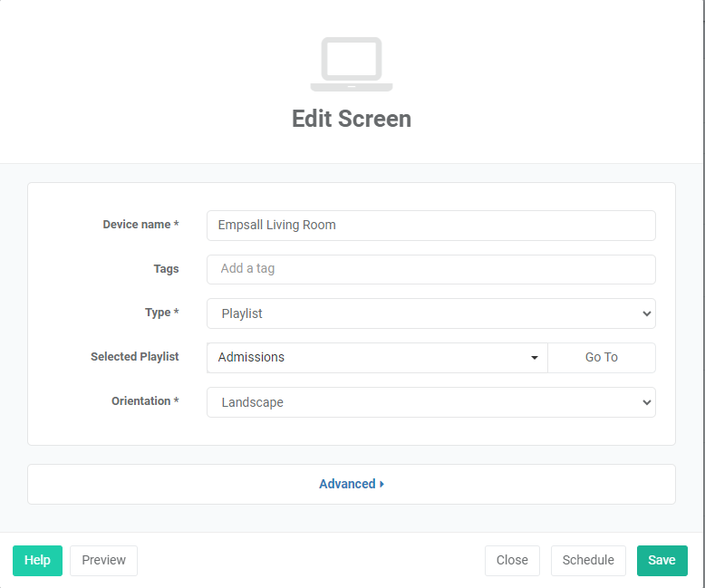Save the screen settings

pos(662,560)
